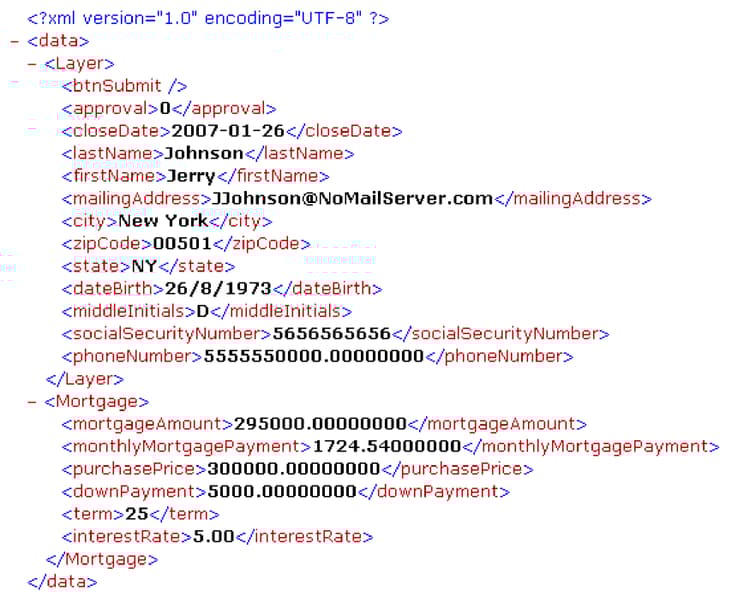
Task: Click the city value New York
Action: pyautogui.click(x=163, y=221)
